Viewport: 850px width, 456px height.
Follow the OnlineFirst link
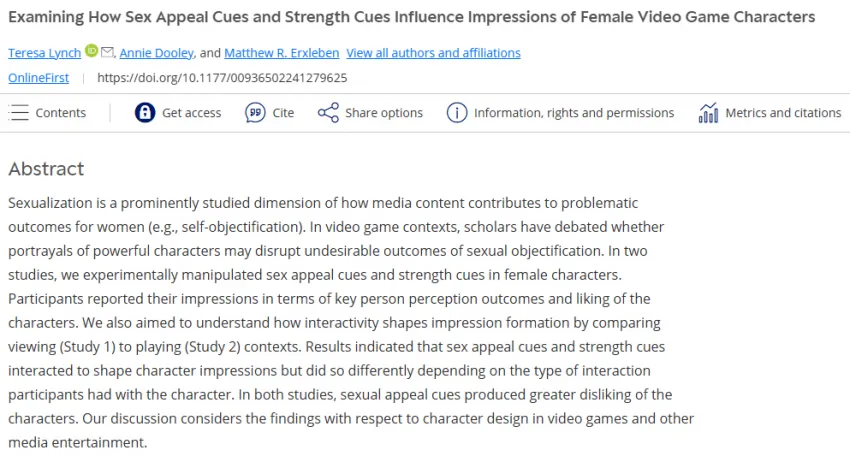39,77
